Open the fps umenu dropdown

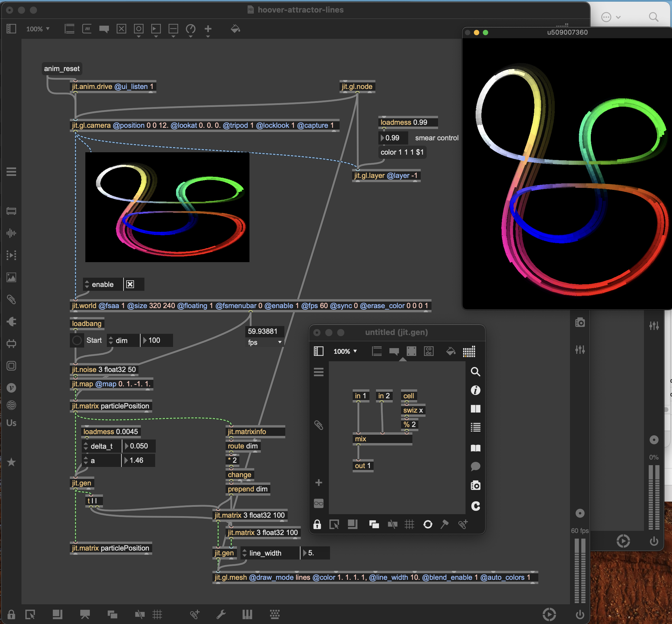click(x=265, y=342)
